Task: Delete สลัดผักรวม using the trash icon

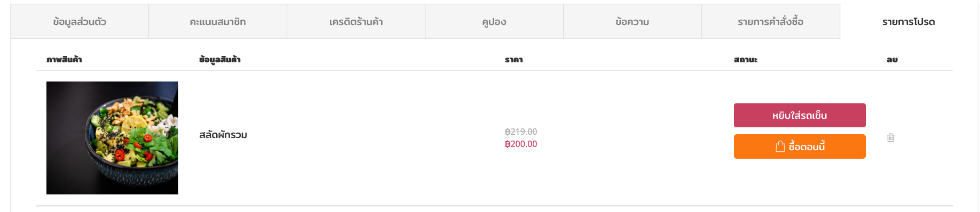Action: (x=890, y=137)
